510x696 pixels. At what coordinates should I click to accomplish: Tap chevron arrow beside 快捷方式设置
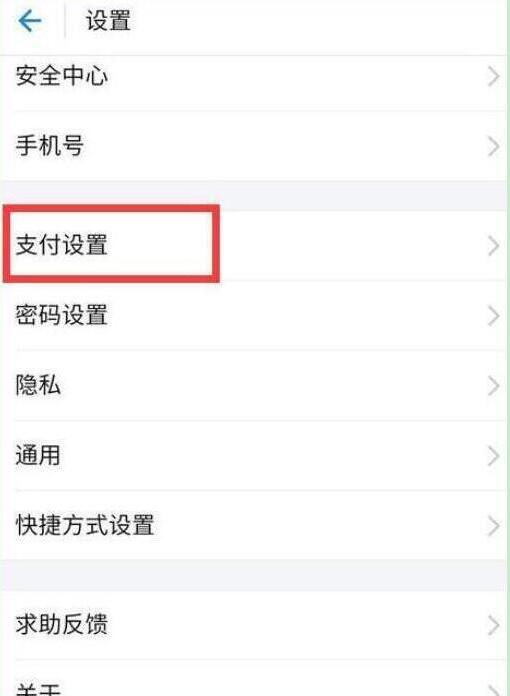click(x=493, y=526)
